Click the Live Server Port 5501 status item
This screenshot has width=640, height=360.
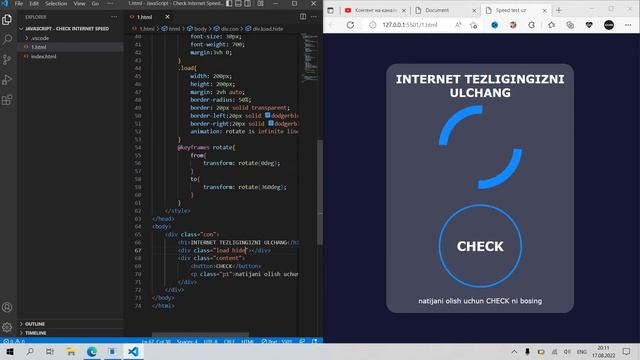click(277, 341)
